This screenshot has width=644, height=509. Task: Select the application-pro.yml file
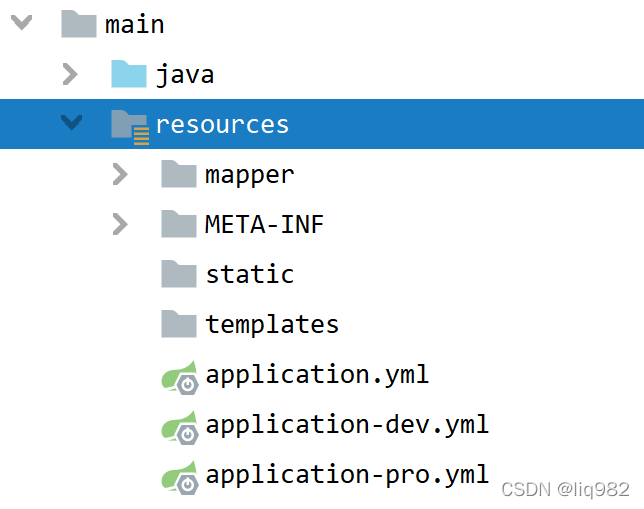[347, 475]
